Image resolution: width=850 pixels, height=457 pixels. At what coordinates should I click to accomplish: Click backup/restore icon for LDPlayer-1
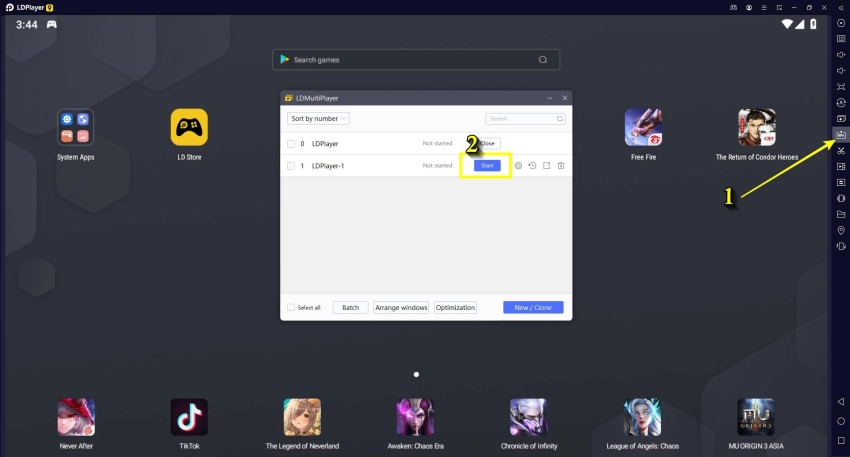pos(532,166)
